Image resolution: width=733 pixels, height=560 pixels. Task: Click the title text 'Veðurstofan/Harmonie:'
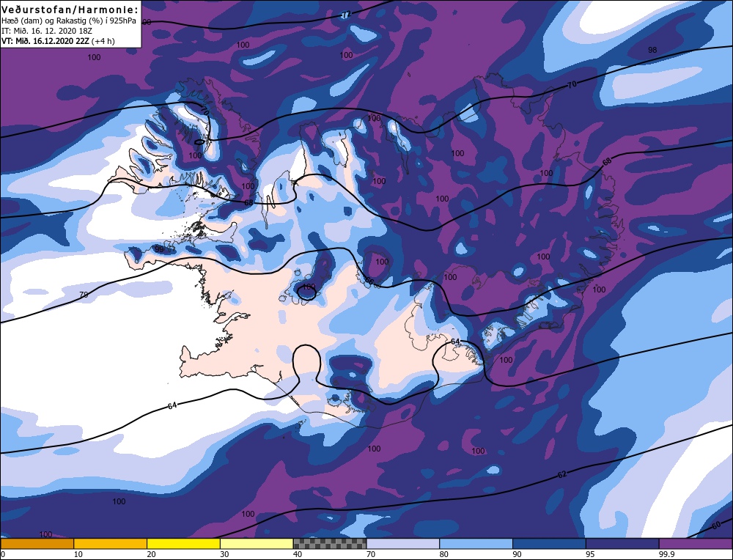tap(70, 10)
